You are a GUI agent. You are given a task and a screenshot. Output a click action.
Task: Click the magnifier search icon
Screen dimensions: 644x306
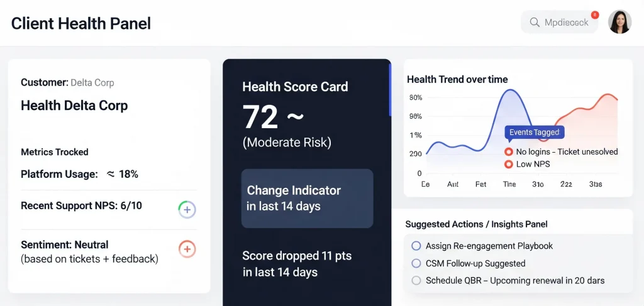click(535, 23)
